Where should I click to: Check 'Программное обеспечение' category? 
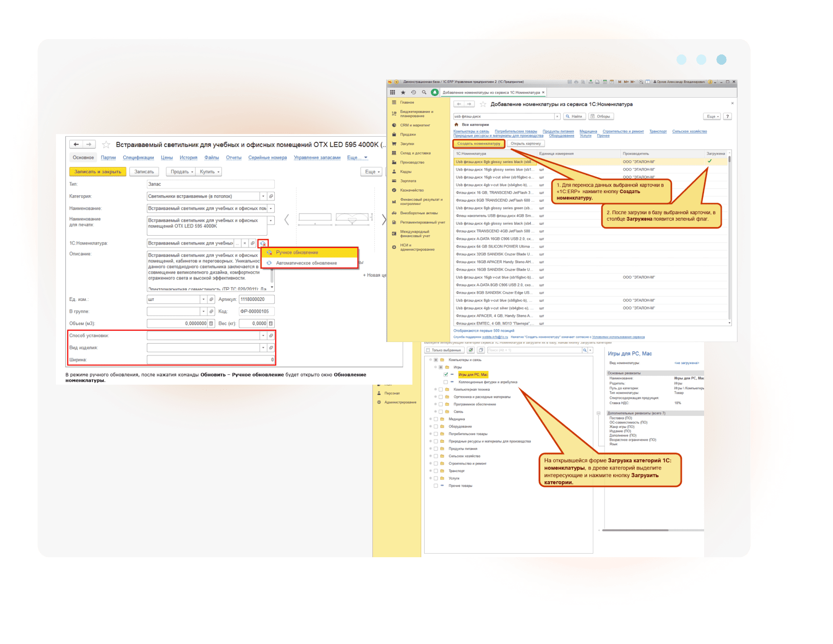pos(441,405)
